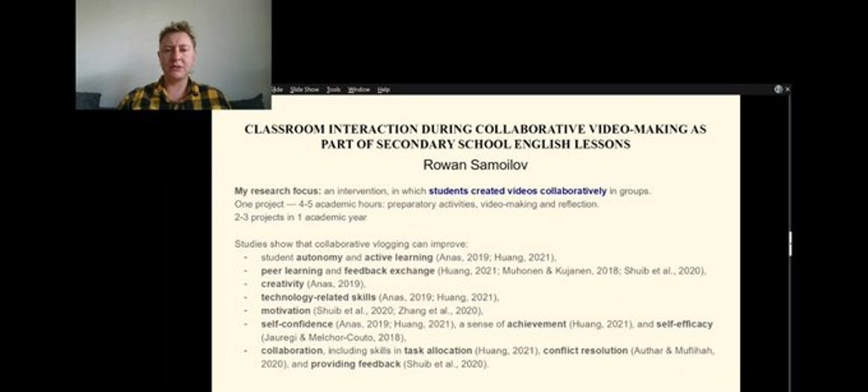This screenshot has width=868, height=392.
Task: Click the bold 'self-efficacy' term
Action: [x=684, y=324]
